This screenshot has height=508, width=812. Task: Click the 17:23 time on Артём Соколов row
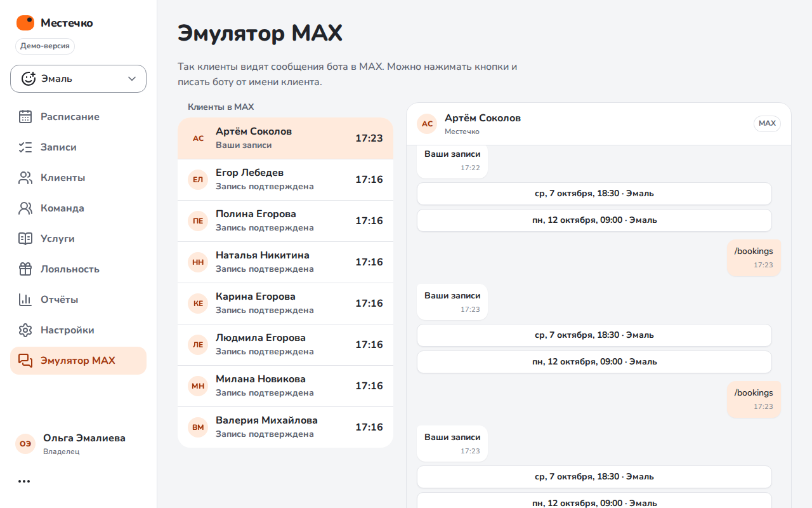[x=369, y=138]
